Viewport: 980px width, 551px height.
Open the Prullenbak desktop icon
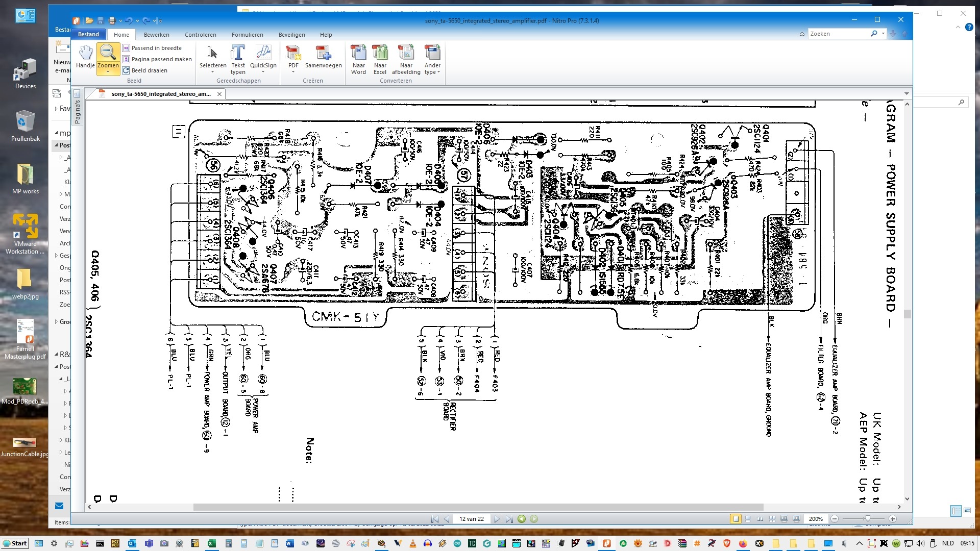click(25, 126)
